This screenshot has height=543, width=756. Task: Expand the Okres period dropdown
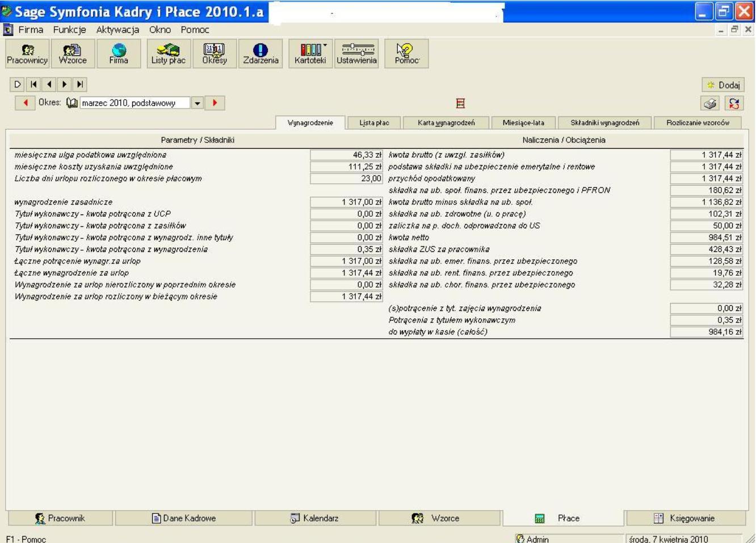[197, 103]
